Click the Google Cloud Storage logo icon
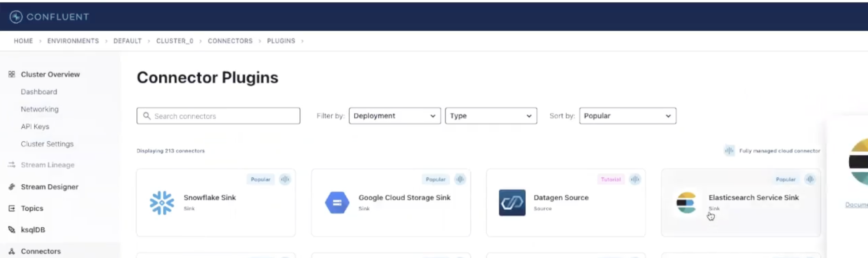Screen dimensions: 868x258 pyautogui.click(x=337, y=202)
